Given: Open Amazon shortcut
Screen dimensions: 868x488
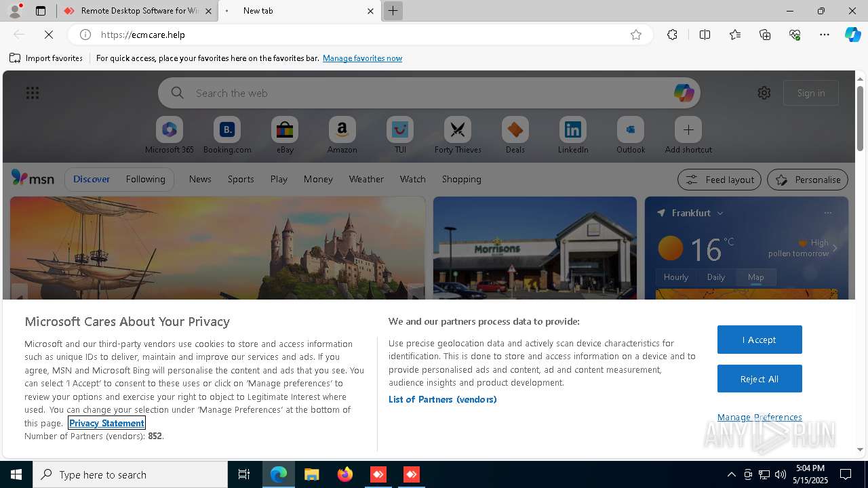Looking at the screenshot, I should click(x=342, y=135).
